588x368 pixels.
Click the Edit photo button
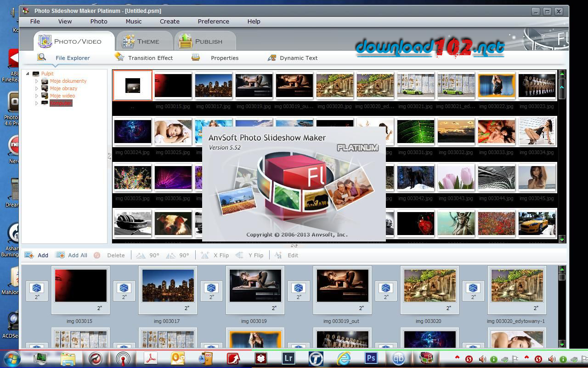286,255
